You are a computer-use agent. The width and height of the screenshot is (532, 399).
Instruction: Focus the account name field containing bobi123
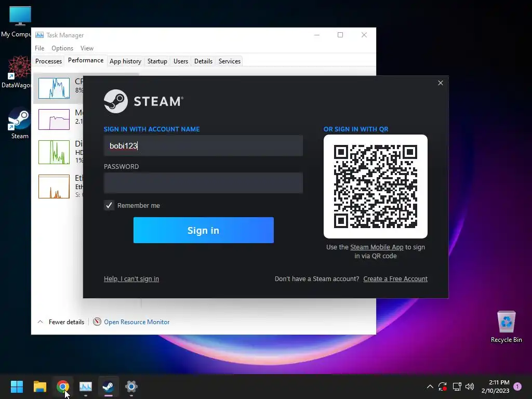203,145
